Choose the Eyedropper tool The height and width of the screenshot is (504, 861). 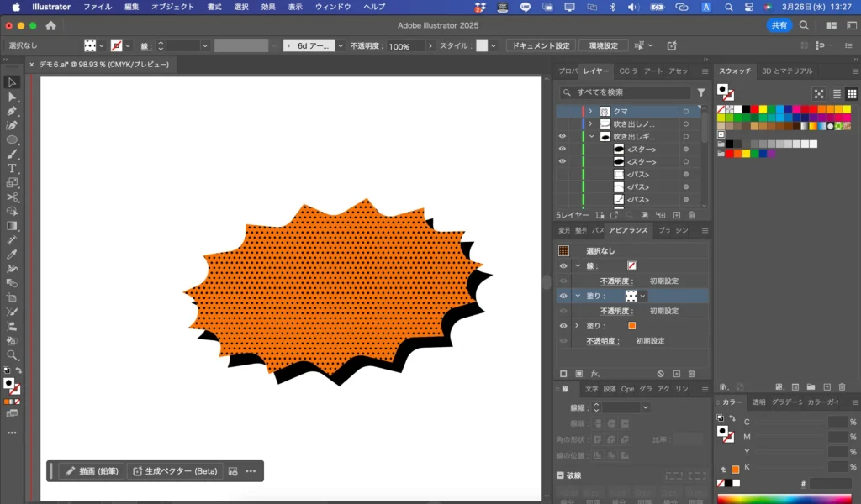(12, 254)
